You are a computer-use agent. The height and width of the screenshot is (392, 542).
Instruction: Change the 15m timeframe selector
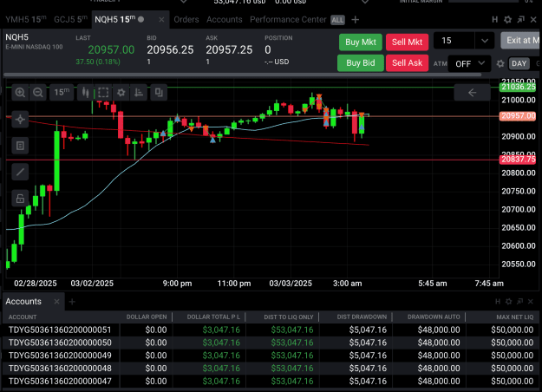tap(62, 92)
